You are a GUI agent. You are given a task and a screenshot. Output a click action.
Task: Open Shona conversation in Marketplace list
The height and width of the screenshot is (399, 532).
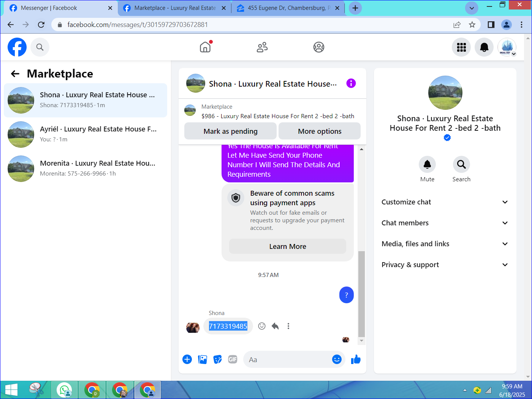[85, 100]
